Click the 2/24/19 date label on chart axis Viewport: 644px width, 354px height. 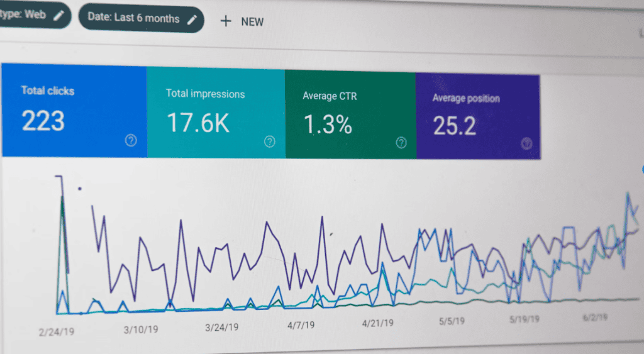56,331
